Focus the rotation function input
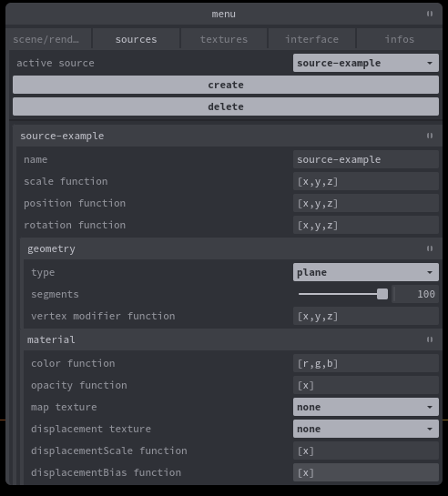The image size is (448, 496). [366, 225]
